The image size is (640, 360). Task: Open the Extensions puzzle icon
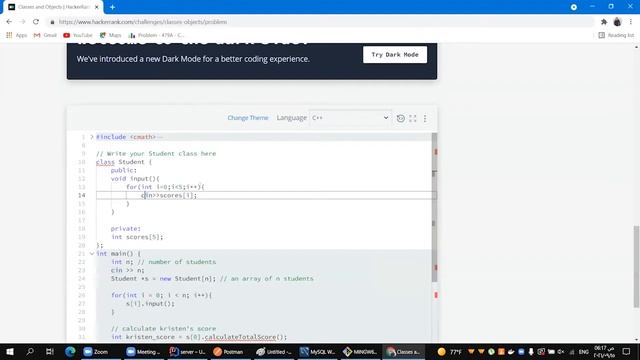tap(604, 22)
